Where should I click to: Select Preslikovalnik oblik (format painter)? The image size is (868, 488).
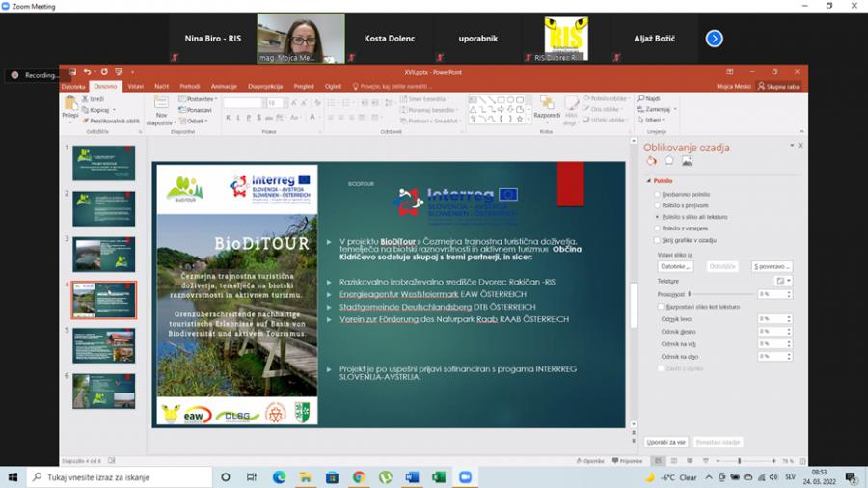click(111, 121)
